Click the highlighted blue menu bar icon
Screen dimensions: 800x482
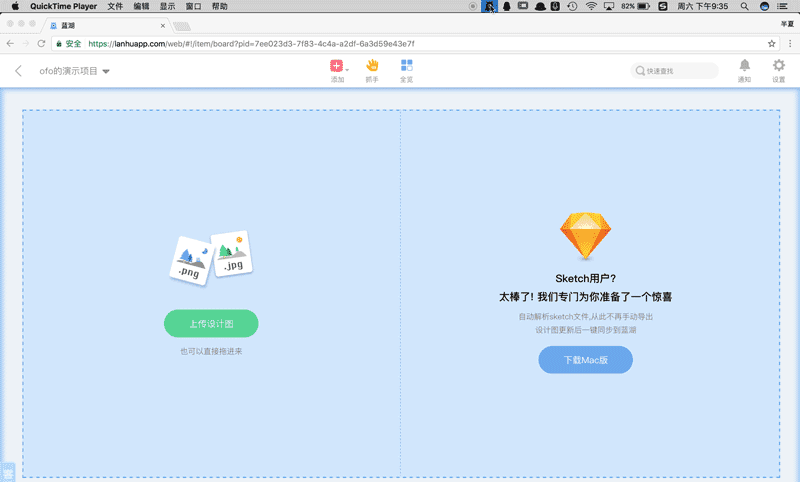pos(489,6)
